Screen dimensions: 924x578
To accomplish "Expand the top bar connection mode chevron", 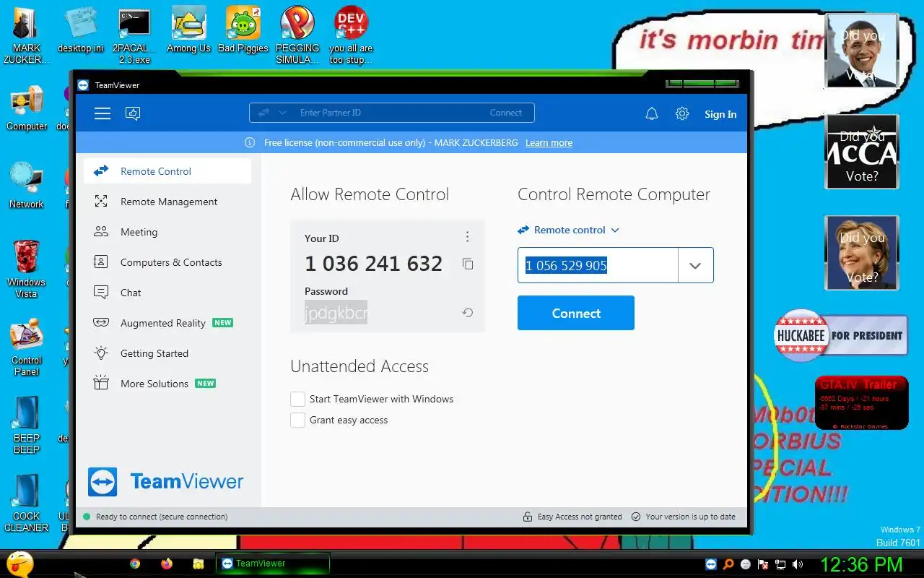I will (283, 113).
